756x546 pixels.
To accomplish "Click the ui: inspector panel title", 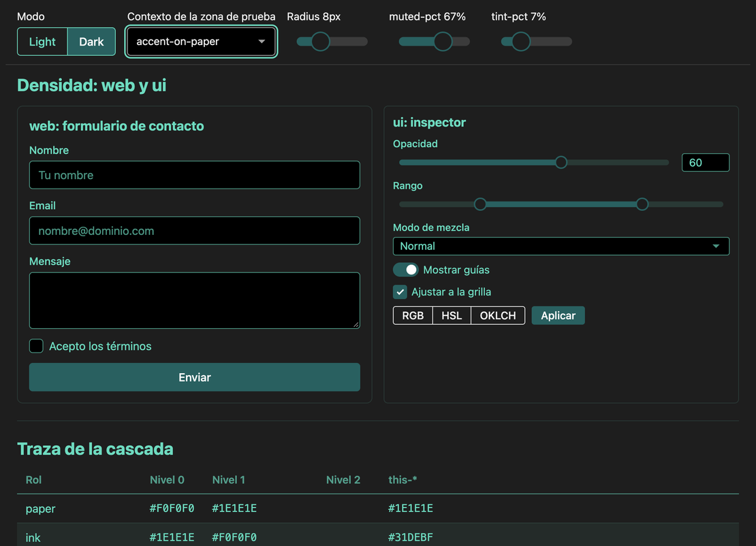I will point(429,123).
